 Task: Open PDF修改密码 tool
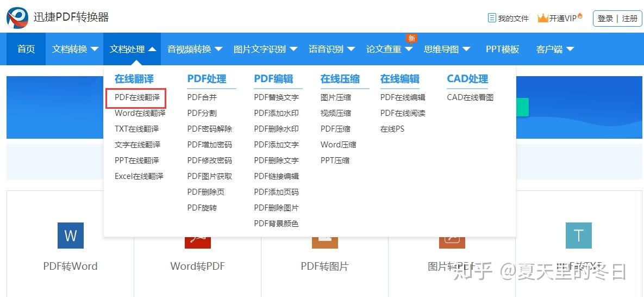[210, 160]
